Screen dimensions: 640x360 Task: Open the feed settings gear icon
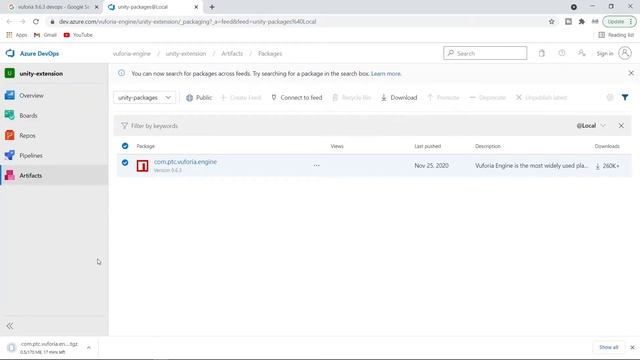pyautogui.click(x=610, y=97)
